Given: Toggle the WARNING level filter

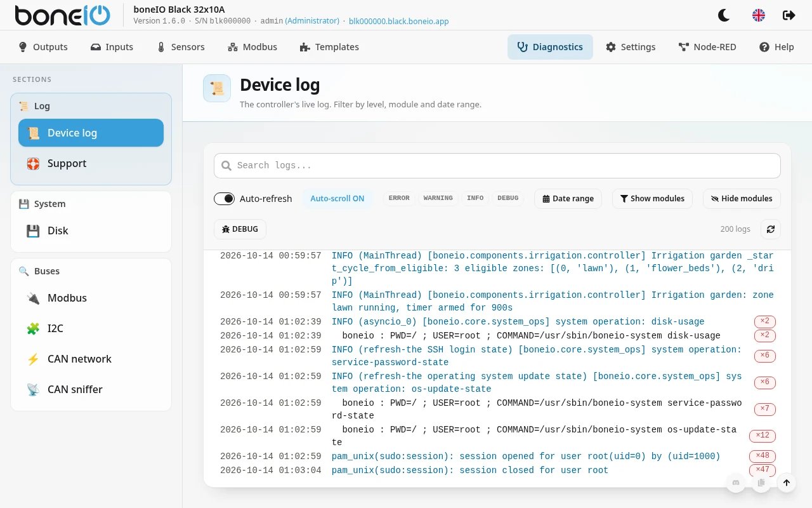Looking at the screenshot, I should (438, 198).
